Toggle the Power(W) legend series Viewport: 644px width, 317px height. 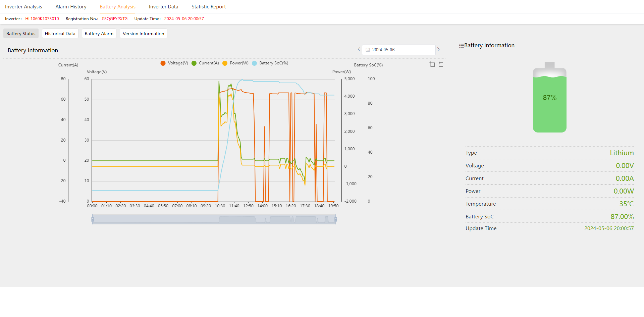235,63
